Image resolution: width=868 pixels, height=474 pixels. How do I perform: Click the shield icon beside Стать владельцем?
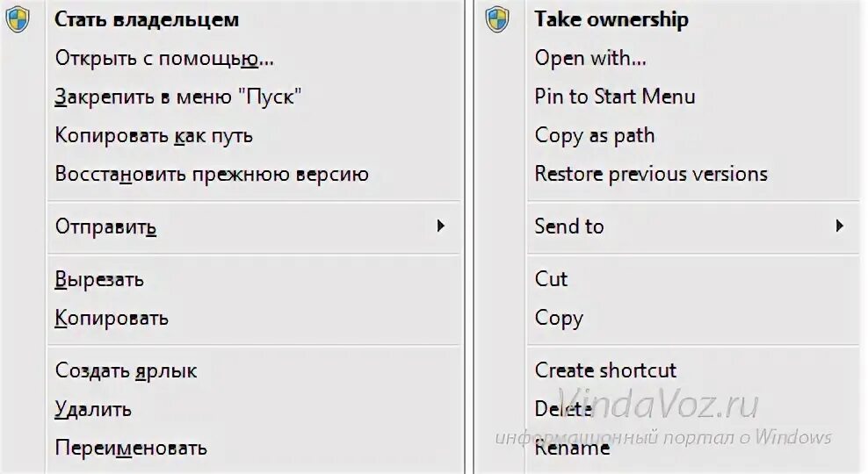pyautogui.click(x=17, y=19)
